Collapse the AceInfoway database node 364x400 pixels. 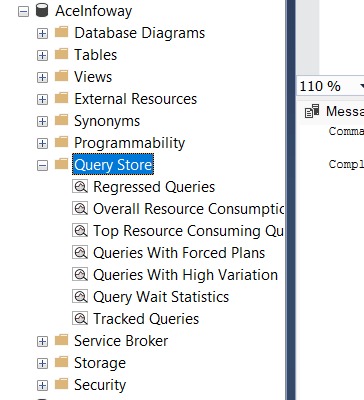pyautogui.click(x=23, y=12)
